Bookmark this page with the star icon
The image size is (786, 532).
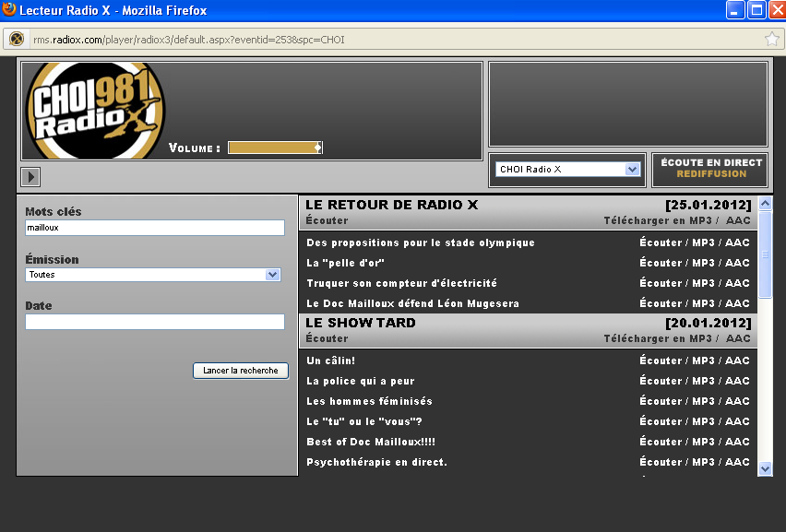click(x=772, y=39)
